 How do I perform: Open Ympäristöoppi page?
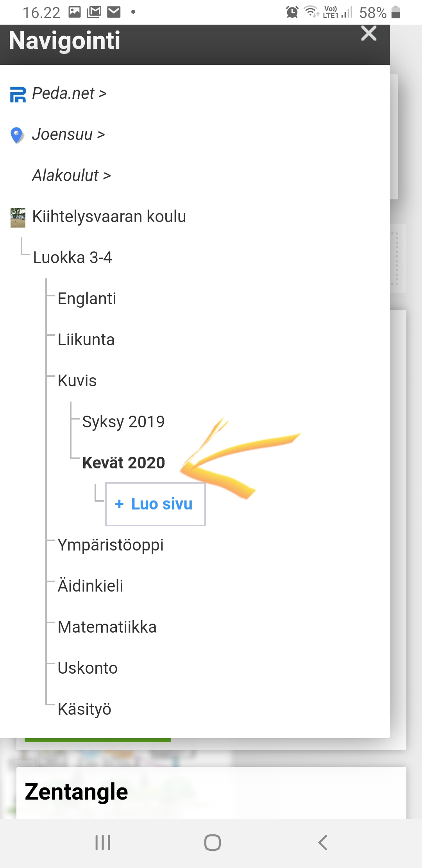111,545
